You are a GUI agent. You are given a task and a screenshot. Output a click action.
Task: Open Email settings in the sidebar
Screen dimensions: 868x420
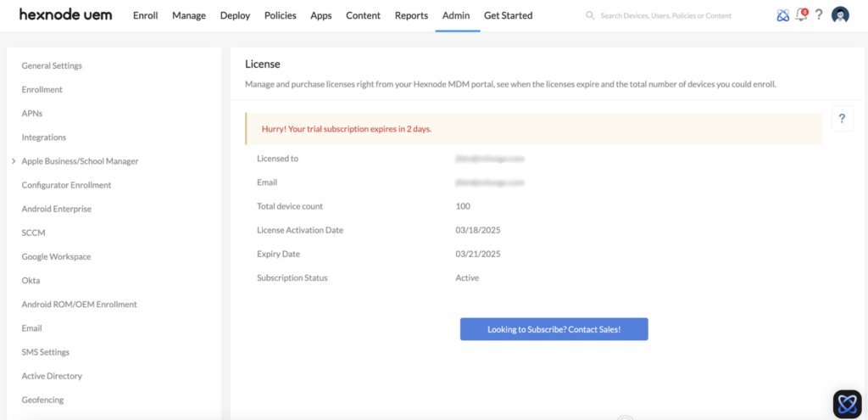click(x=31, y=328)
